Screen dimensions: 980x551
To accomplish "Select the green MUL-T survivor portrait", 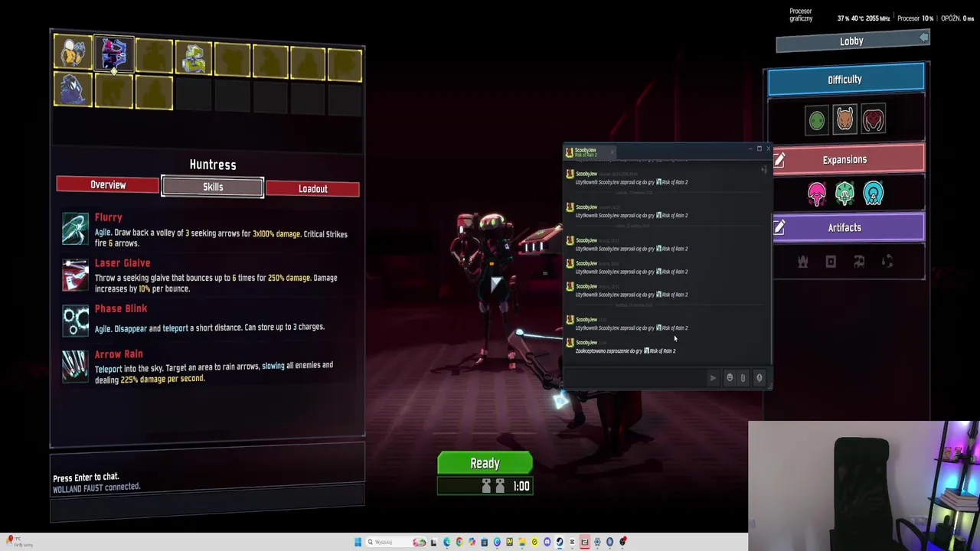I will [193, 57].
